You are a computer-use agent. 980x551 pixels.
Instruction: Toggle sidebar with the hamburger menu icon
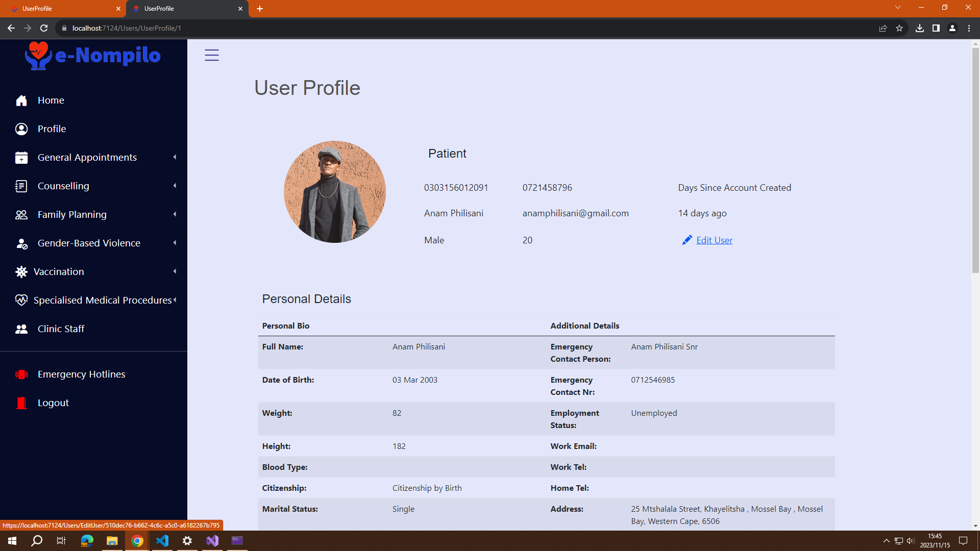(x=212, y=55)
